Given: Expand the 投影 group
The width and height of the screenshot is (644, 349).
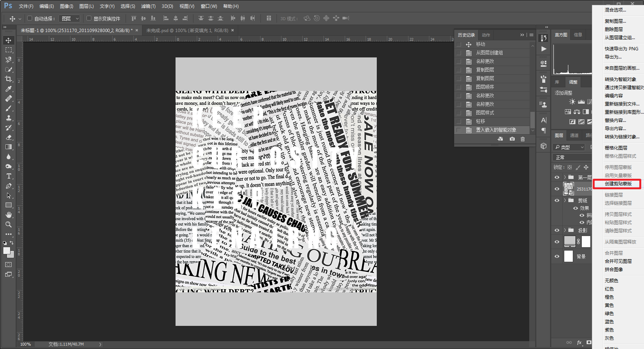Looking at the screenshot, I should tap(565, 230).
